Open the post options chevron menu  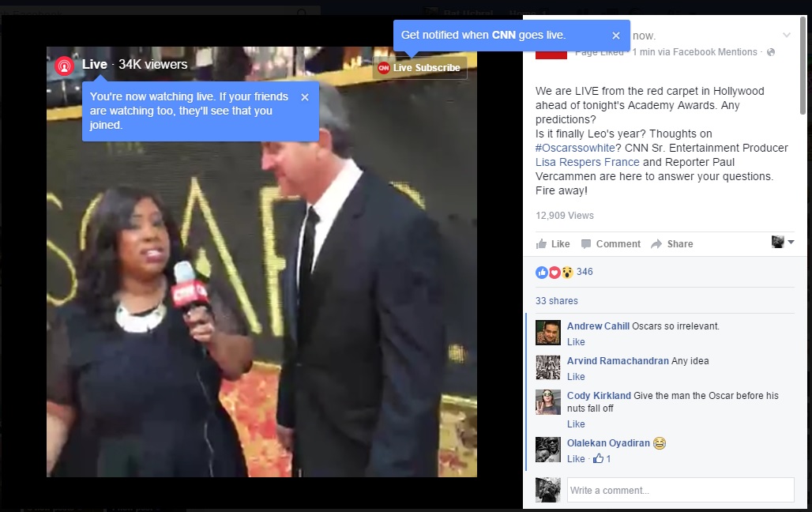tap(787, 36)
